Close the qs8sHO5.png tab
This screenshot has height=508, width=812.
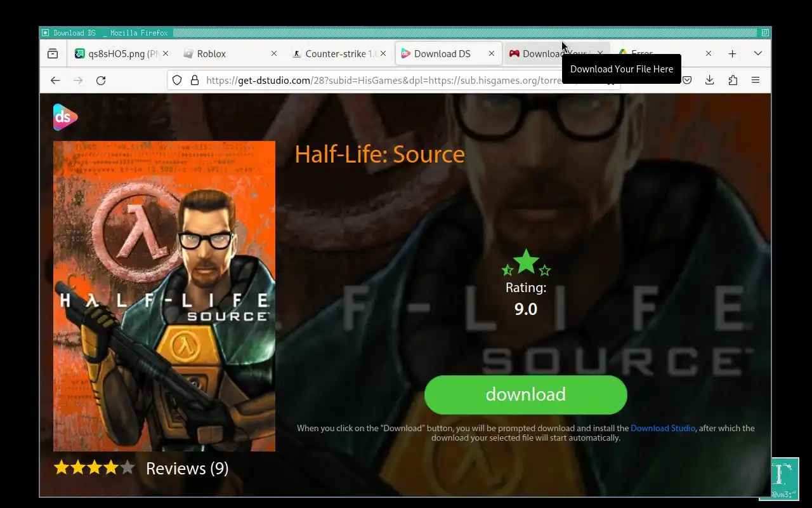pos(166,54)
